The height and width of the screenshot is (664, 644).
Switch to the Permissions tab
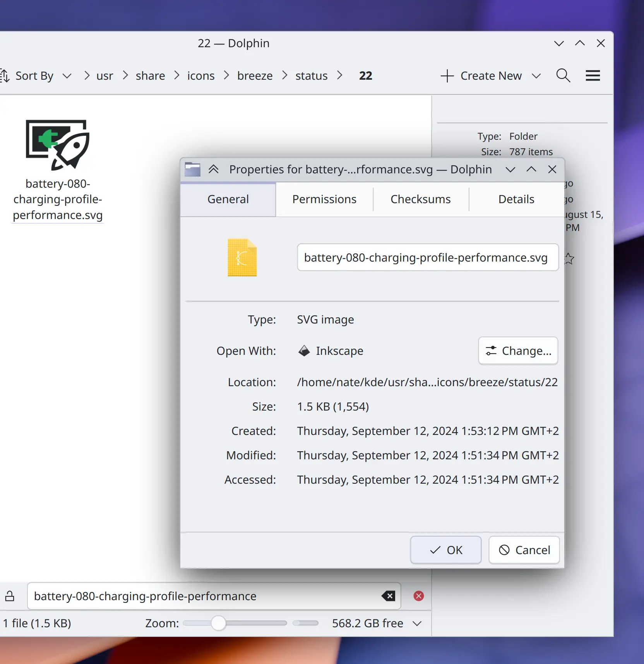pyautogui.click(x=324, y=199)
